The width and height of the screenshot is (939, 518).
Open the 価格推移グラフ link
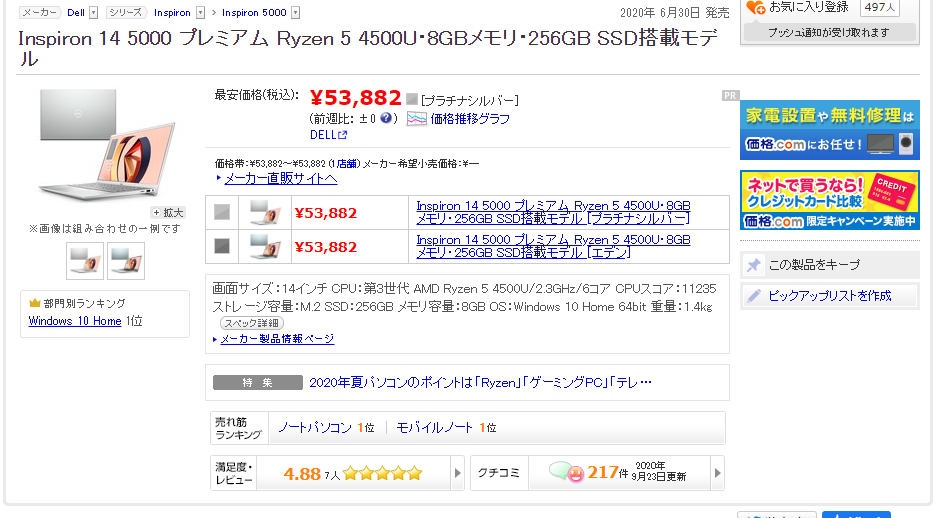[x=470, y=119]
